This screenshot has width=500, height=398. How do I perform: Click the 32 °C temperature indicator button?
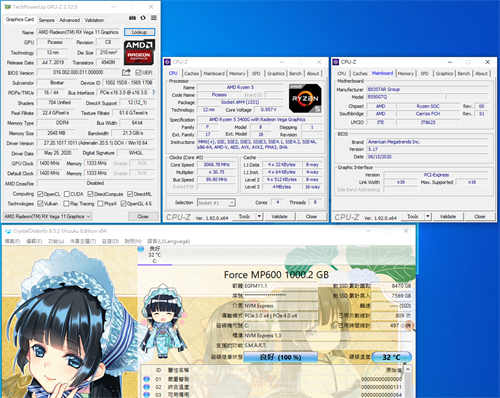click(x=391, y=357)
